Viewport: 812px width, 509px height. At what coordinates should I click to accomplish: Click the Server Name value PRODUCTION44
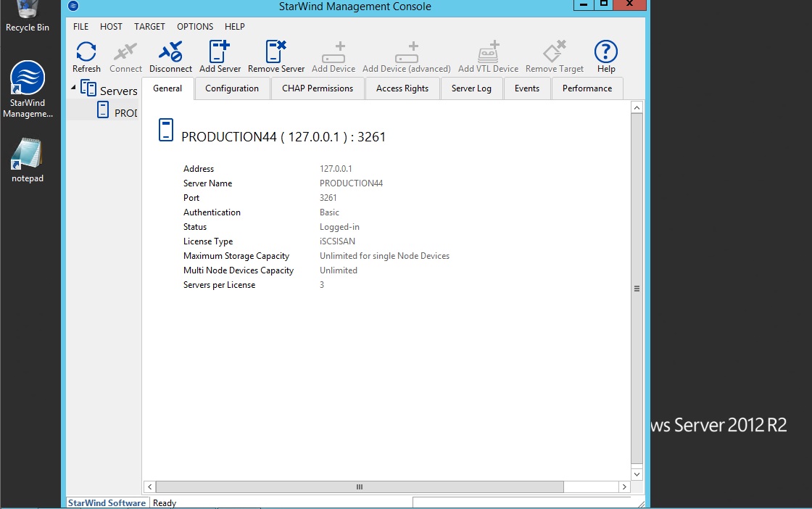351,183
